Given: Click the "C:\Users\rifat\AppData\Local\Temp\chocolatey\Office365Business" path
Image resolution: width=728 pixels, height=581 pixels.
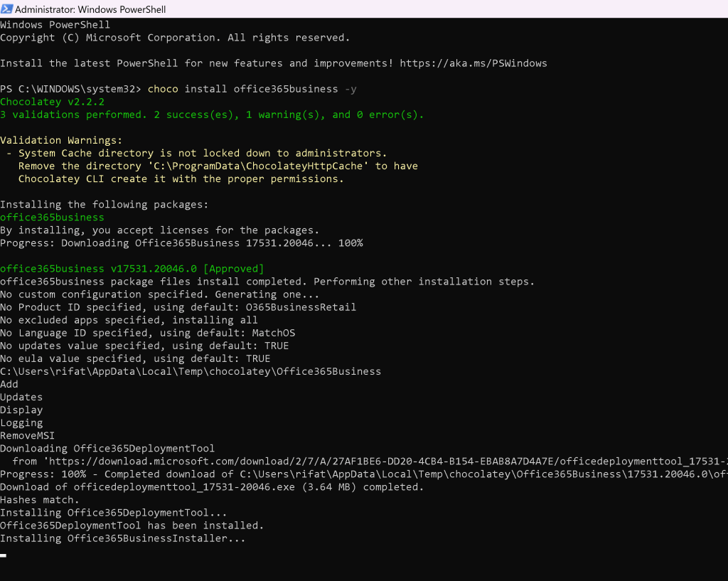Looking at the screenshot, I should 191,371.
